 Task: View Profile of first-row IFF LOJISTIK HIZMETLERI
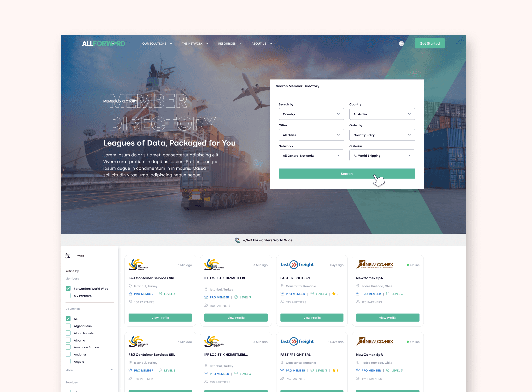point(236,318)
